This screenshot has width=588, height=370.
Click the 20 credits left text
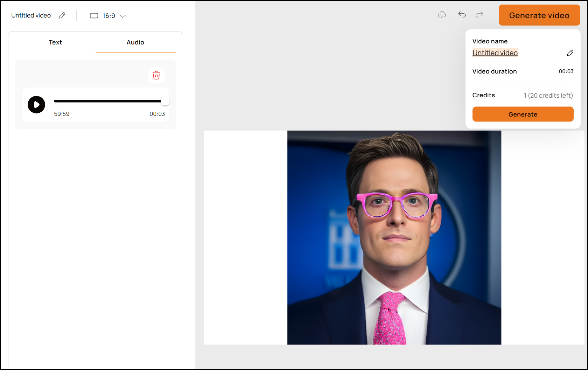click(550, 96)
